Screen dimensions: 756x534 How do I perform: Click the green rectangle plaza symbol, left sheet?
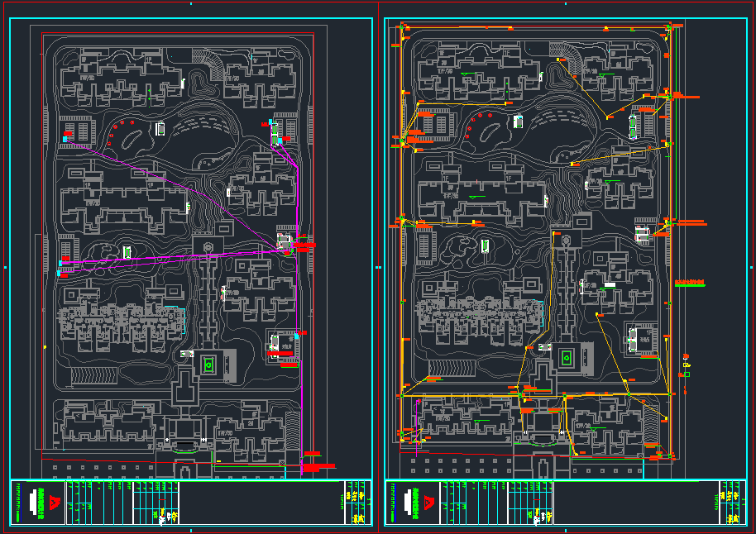(x=209, y=363)
